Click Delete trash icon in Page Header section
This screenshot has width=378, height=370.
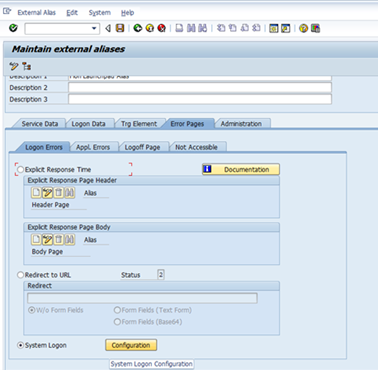59,193
